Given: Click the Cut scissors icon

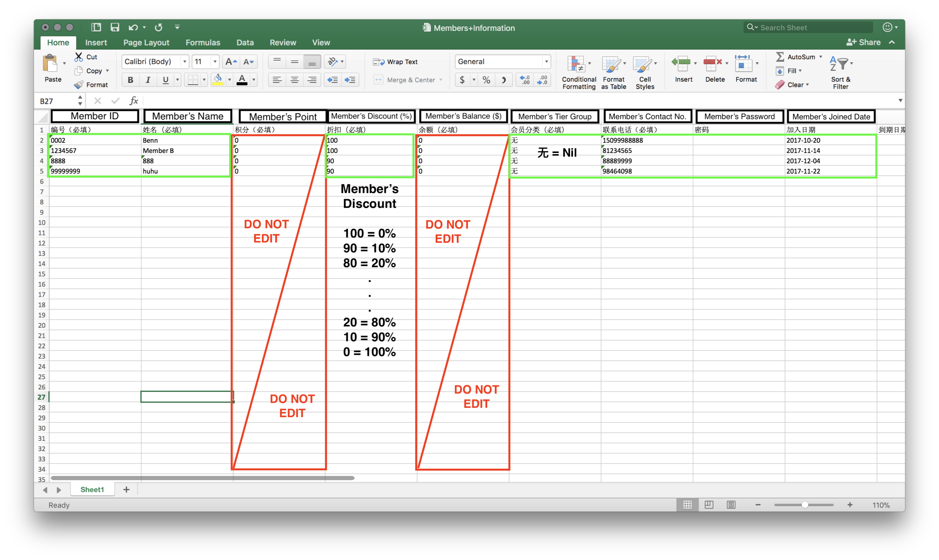Looking at the screenshot, I should (x=78, y=57).
